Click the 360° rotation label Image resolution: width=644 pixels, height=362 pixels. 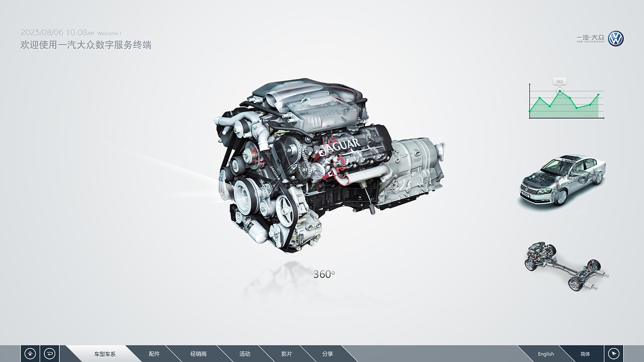tap(324, 274)
